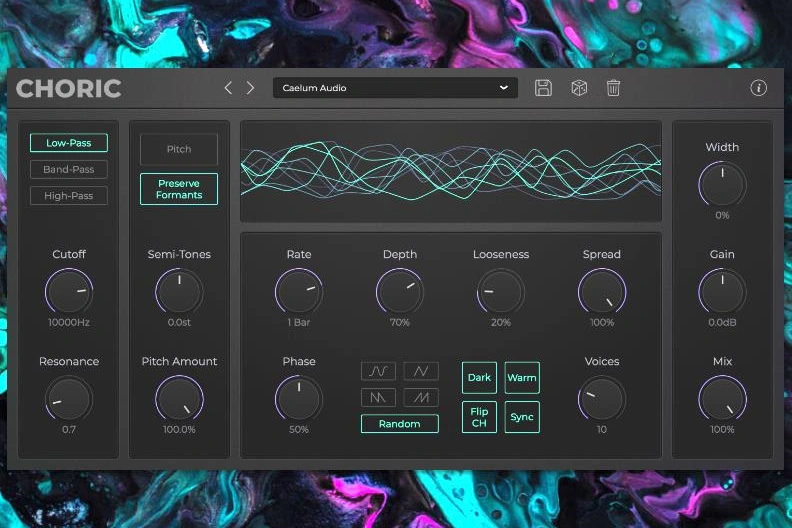Toggle the Flip CH button
This screenshot has width=792, height=528.
(479, 417)
